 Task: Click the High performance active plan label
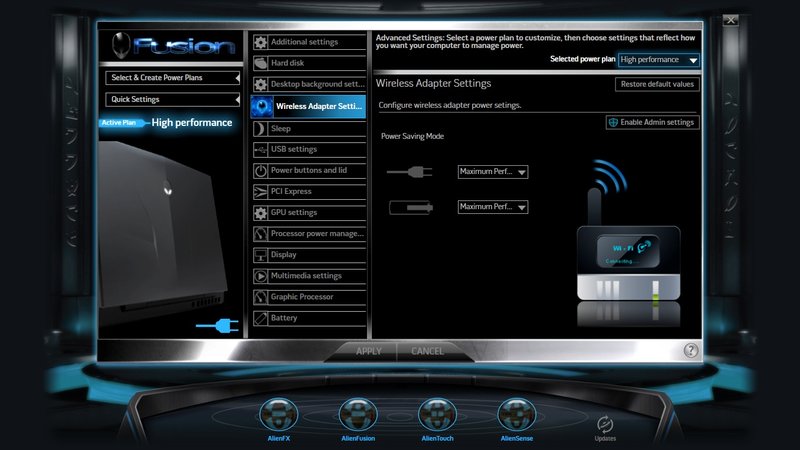[192, 123]
